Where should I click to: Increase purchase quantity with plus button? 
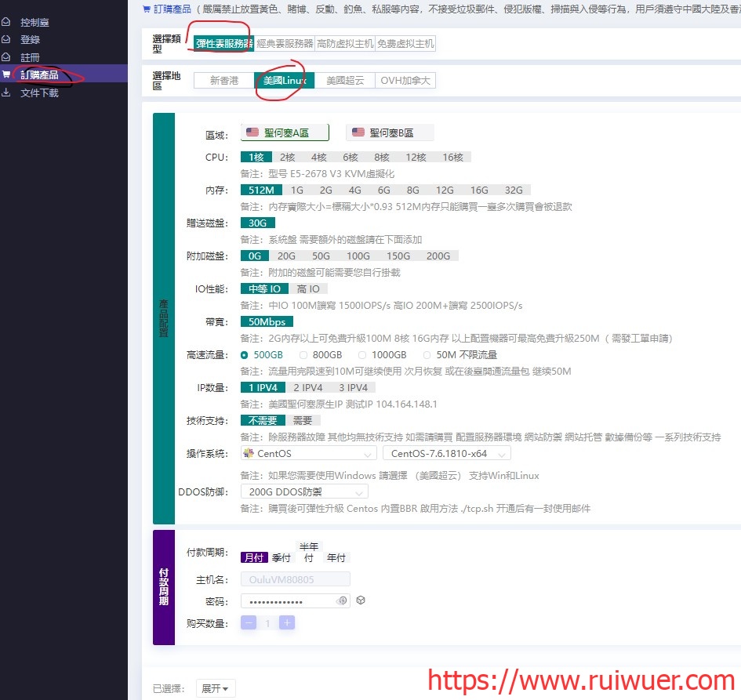(287, 623)
